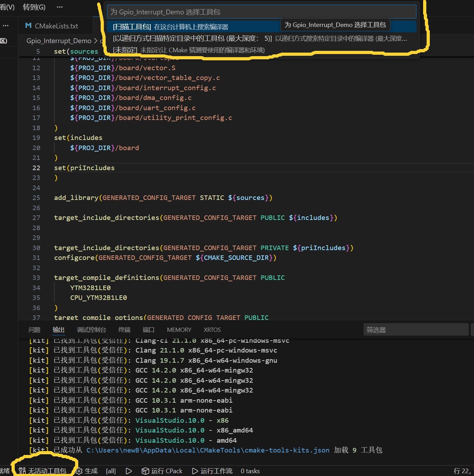Open the menu bar overflow ellipsis

[x=60, y=7]
